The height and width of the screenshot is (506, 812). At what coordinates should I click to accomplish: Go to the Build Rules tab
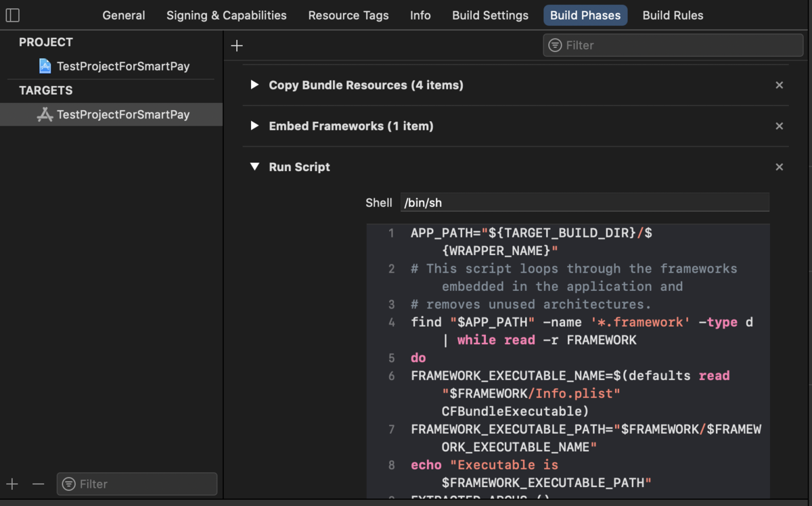coord(673,15)
